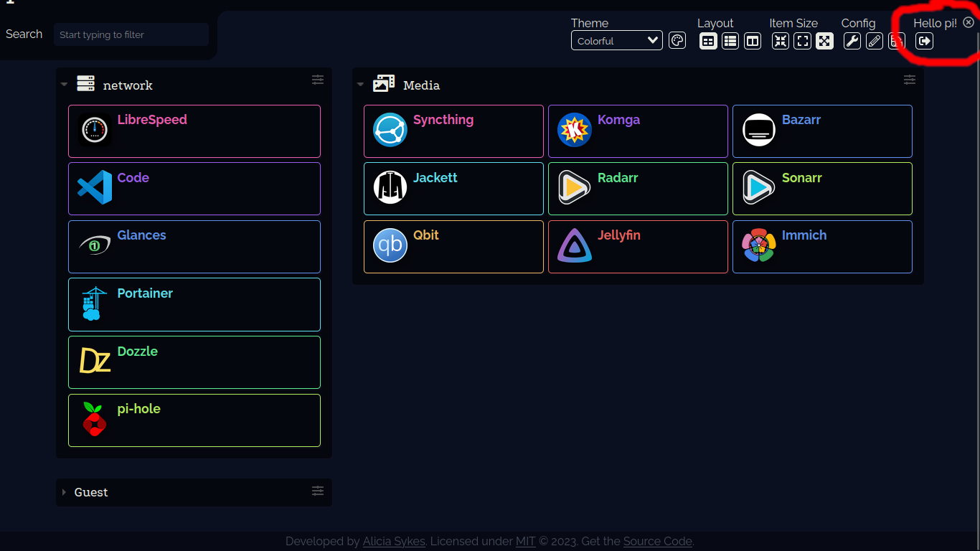Open Guest section options sliders icon

pyautogui.click(x=318, y=491)
